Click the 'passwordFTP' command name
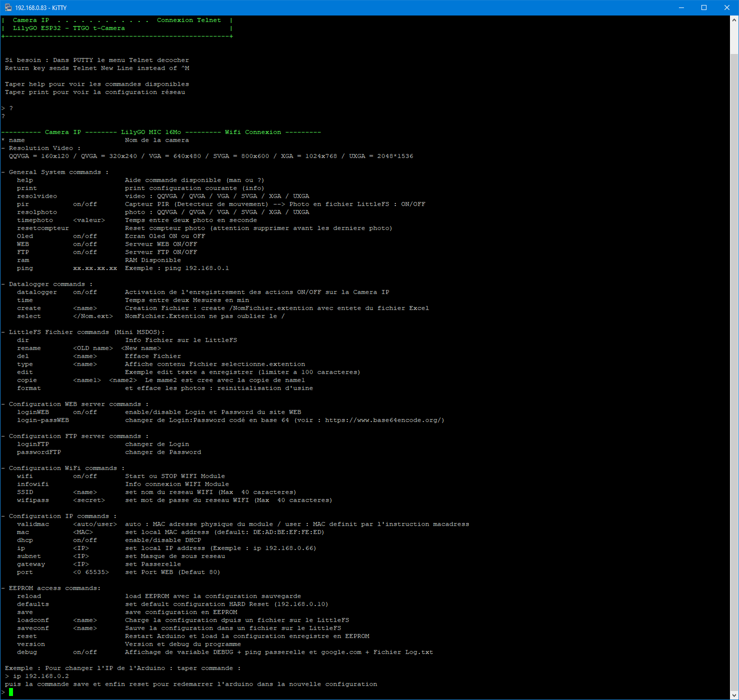Viewport: 739px width, 700px height. tap(39, 452)
